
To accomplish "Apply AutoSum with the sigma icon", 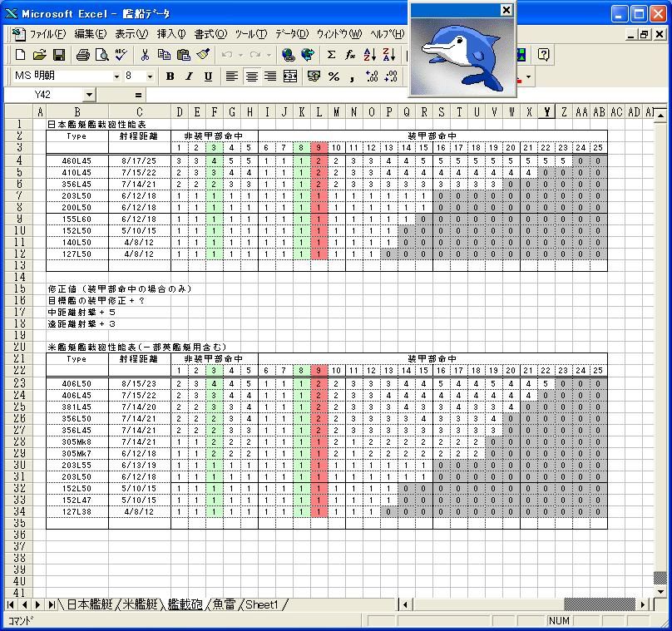I will click(331, 55).
